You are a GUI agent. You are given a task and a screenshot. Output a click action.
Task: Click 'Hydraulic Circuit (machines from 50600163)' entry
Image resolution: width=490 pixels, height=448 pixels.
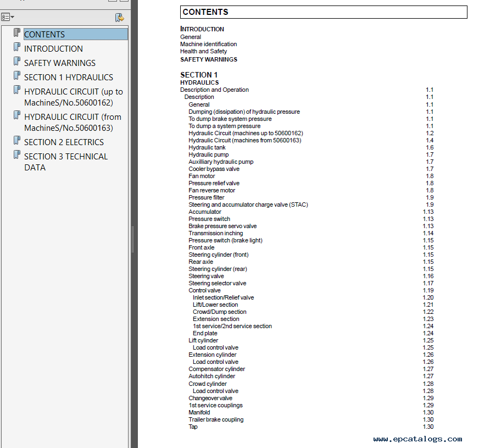tap(245, 140)
